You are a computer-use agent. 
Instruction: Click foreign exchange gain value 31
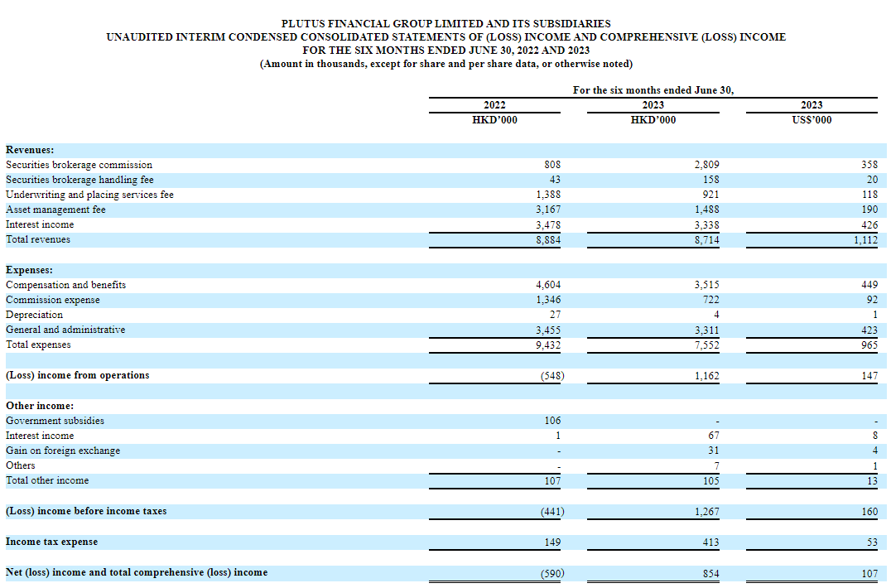coord(714,451)
